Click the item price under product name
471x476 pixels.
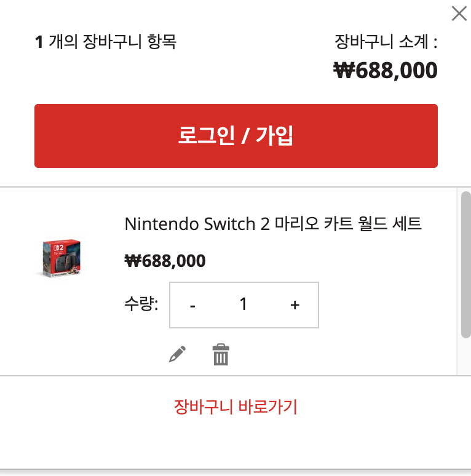pos(165,261)
